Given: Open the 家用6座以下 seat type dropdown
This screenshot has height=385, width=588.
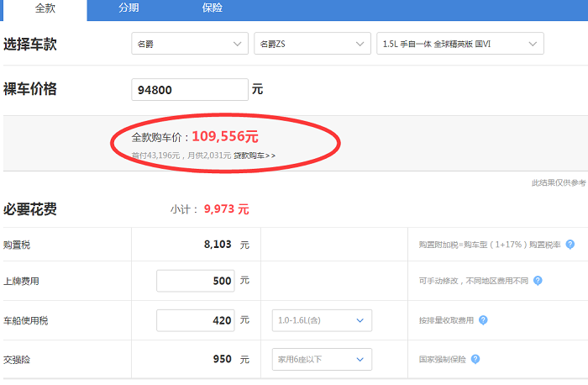Looking at the screenshot, I should coord(322,360).
